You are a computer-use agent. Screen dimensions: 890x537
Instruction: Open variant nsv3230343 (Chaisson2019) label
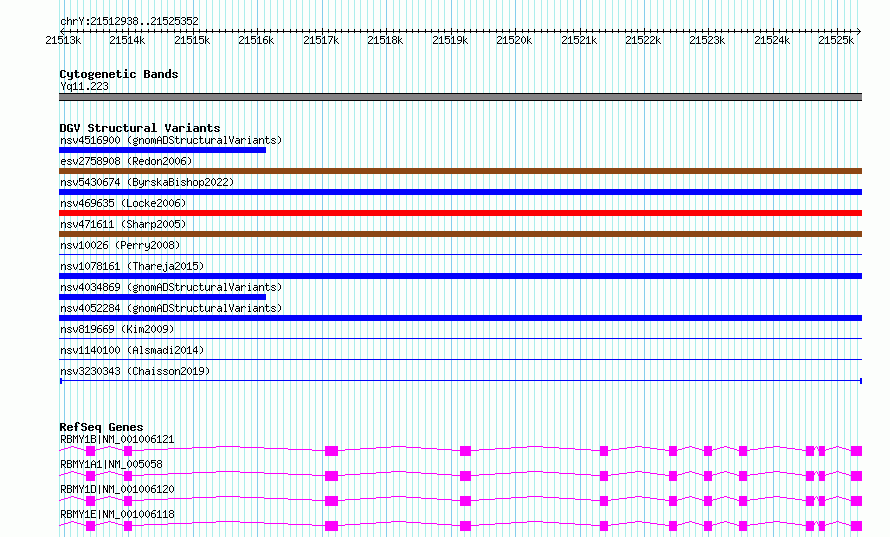point(135,371)
